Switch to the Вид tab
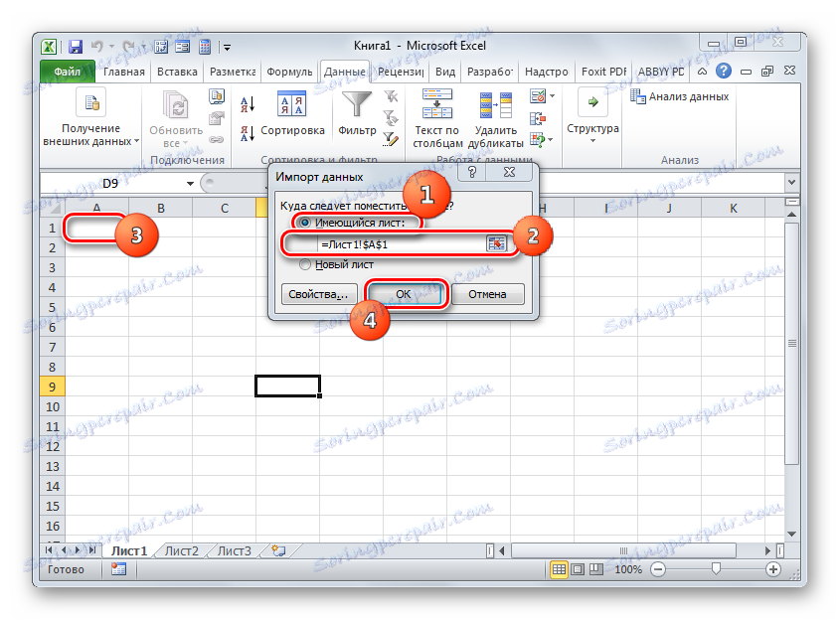This screenshot has height=620, width=840. tap(445, 72)
